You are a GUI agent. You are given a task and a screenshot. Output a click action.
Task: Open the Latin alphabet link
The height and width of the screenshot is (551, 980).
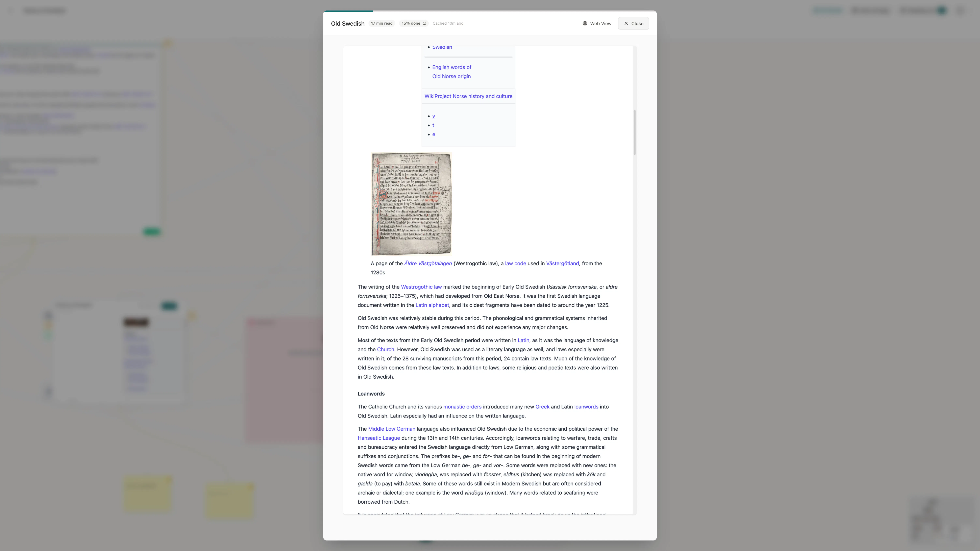[432, 305]
